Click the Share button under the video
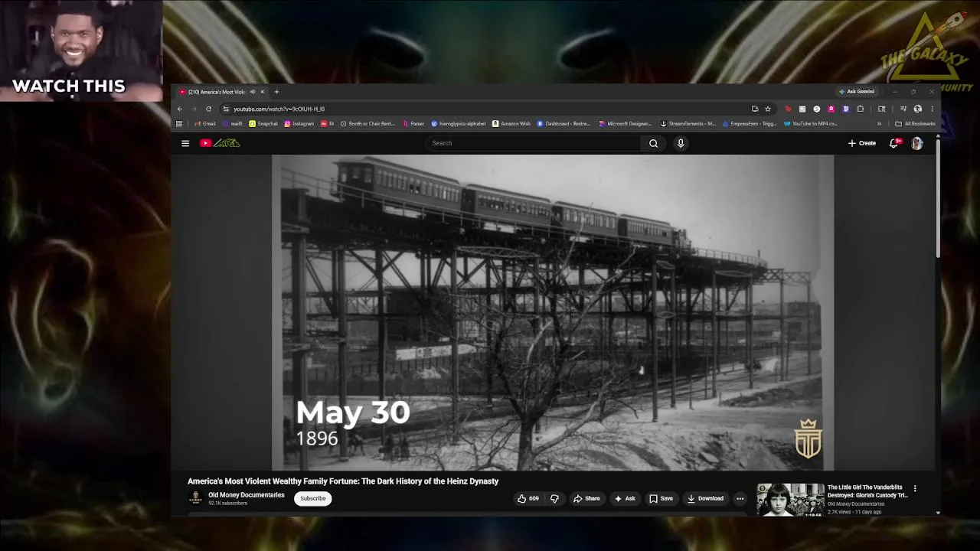 pos(586,499)
